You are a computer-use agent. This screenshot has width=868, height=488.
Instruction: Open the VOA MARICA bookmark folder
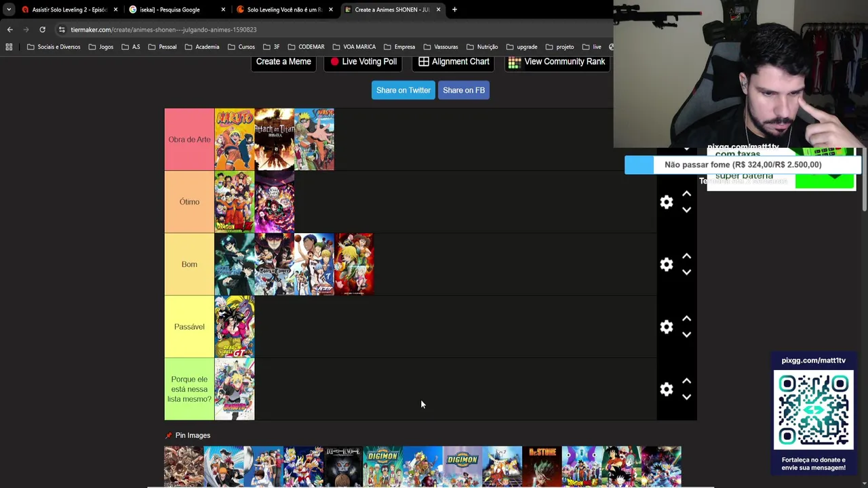(x=354, y=47)
